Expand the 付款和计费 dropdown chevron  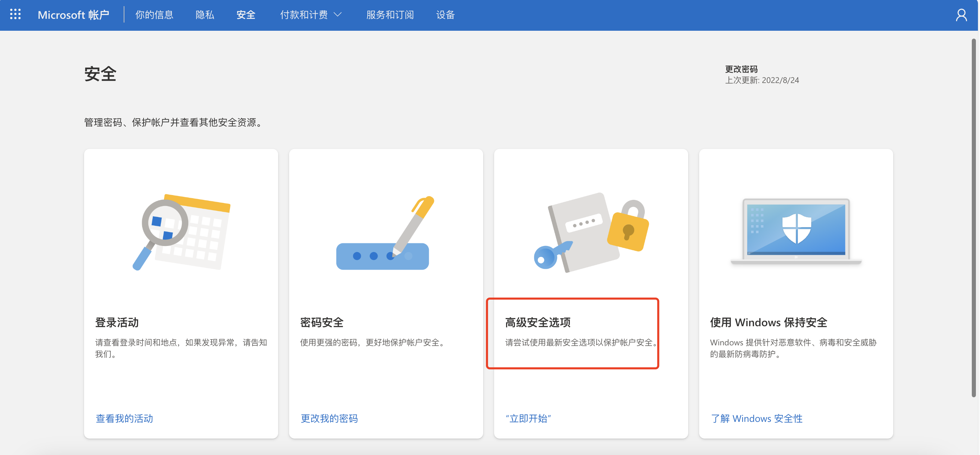click(x=338, y=15)
